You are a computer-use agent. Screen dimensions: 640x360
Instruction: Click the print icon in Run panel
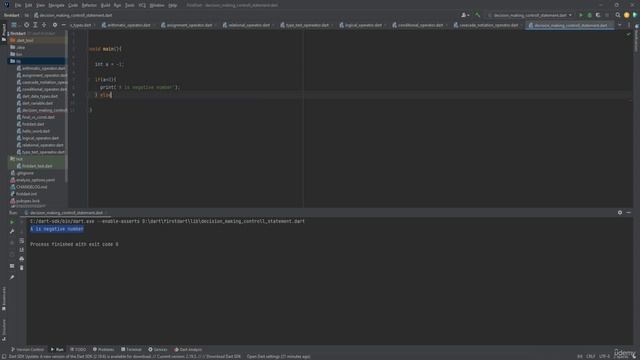tap(22, 259)
